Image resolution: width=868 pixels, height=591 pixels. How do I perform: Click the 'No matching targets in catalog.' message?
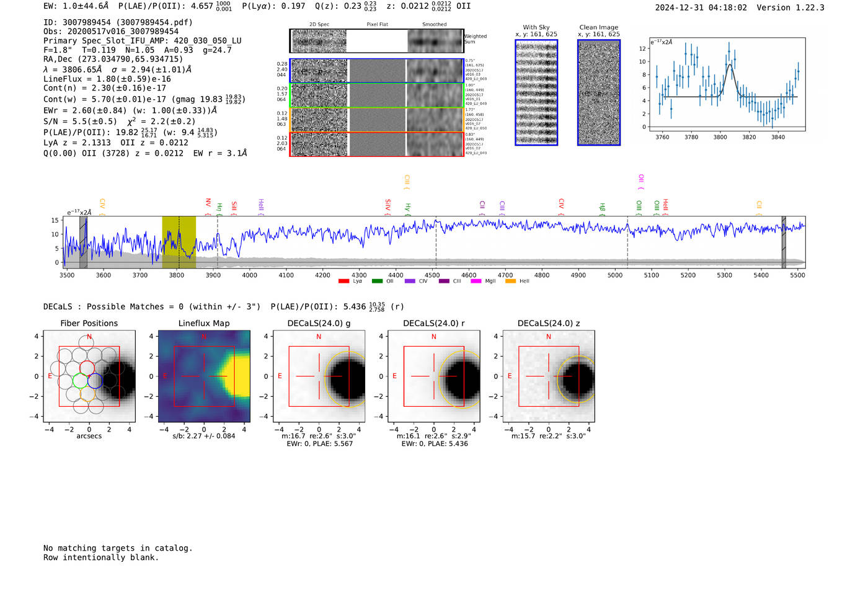point(118,548)
